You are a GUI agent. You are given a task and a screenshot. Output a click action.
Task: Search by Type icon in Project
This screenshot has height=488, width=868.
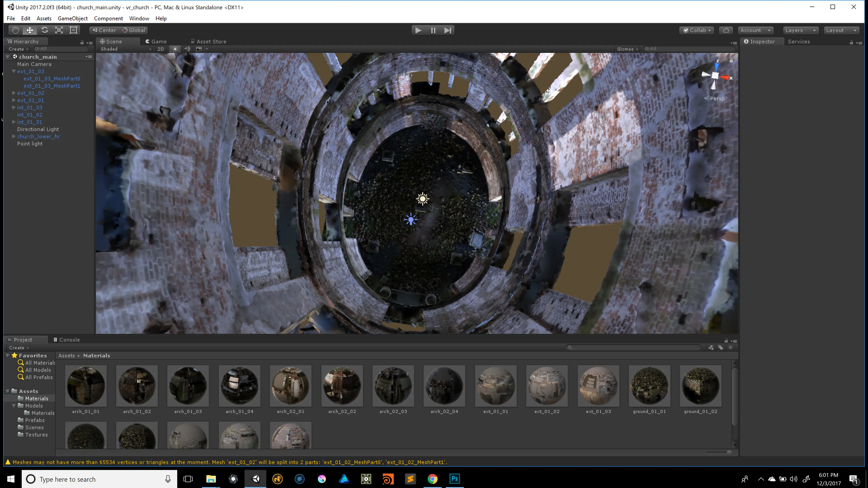point(711,347)
